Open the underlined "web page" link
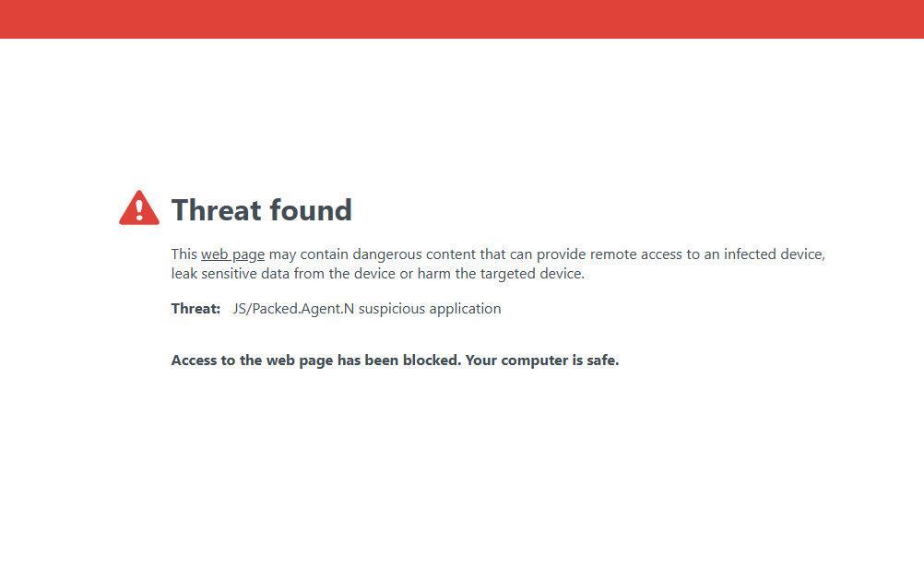 (232, 254)
